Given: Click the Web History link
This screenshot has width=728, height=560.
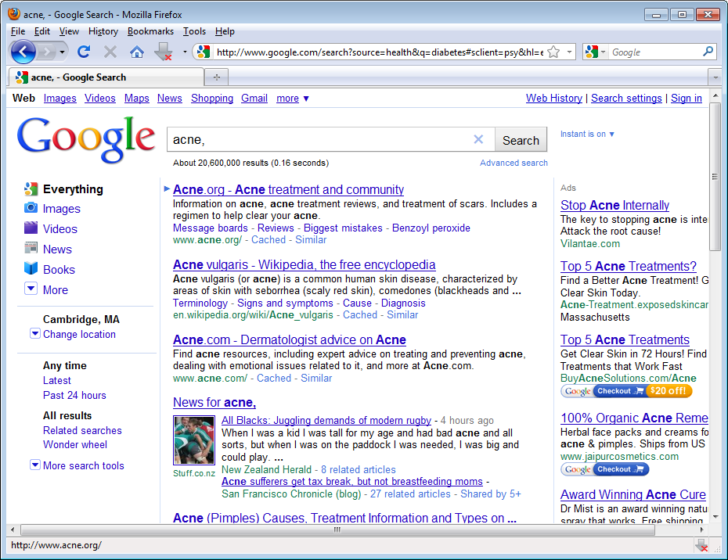Looking at the screenshot, I should (554, 98).
